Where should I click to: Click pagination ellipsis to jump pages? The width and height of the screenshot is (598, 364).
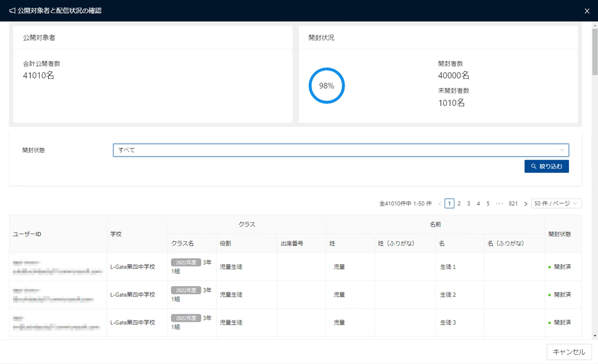click(x=499, y=204)
